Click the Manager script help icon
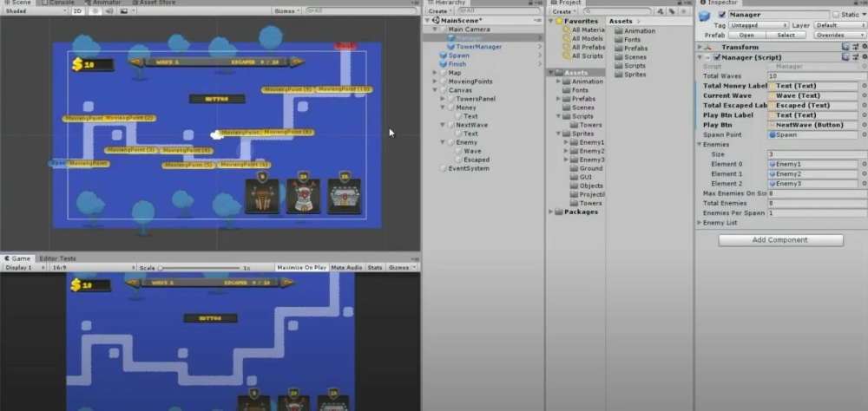The width and height of the screenshot is (868, 411). point(845,57)
